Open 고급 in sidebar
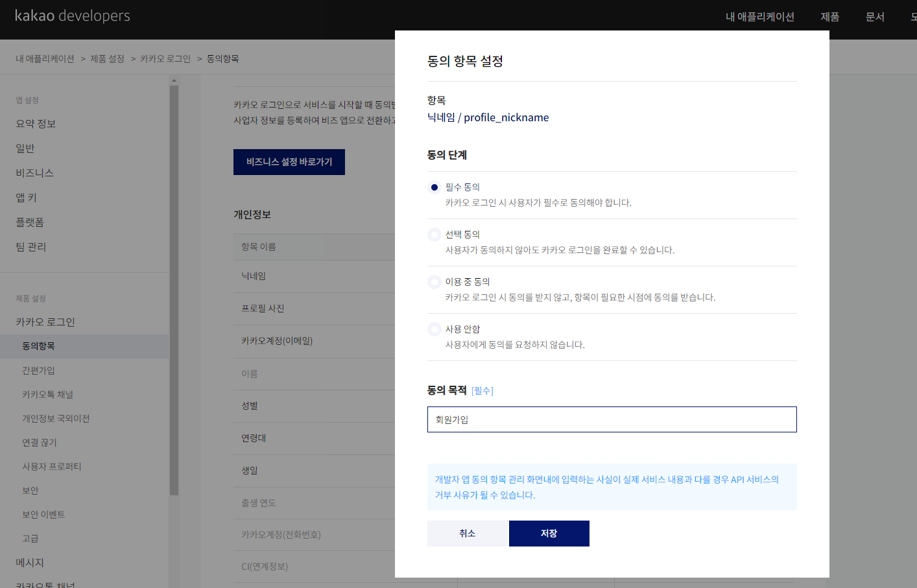 pyautogui.click(x=30, y=539)
